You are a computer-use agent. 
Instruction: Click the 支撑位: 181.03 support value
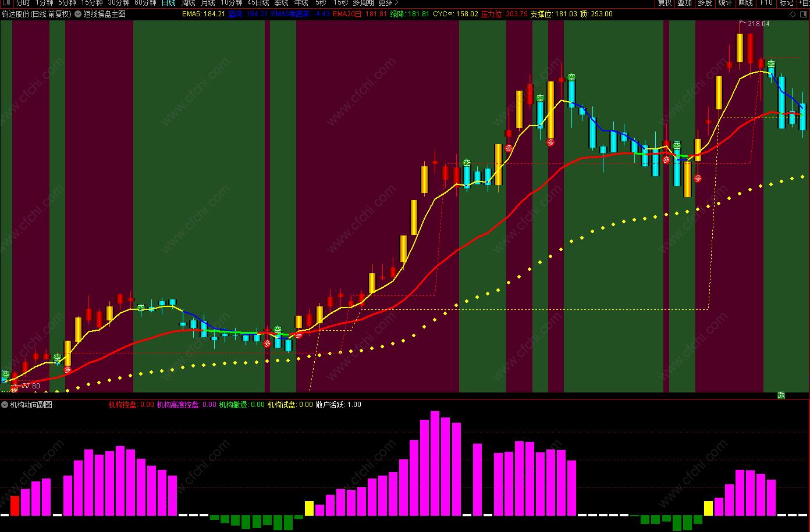coord(554,14)
